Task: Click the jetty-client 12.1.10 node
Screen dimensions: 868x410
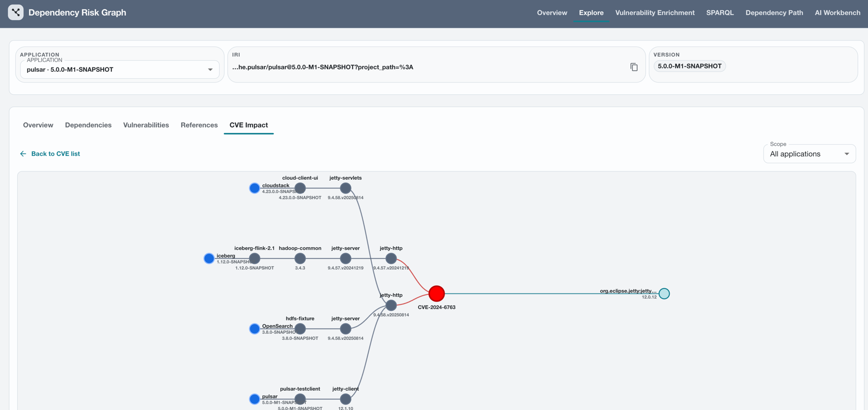Action: 345,399
